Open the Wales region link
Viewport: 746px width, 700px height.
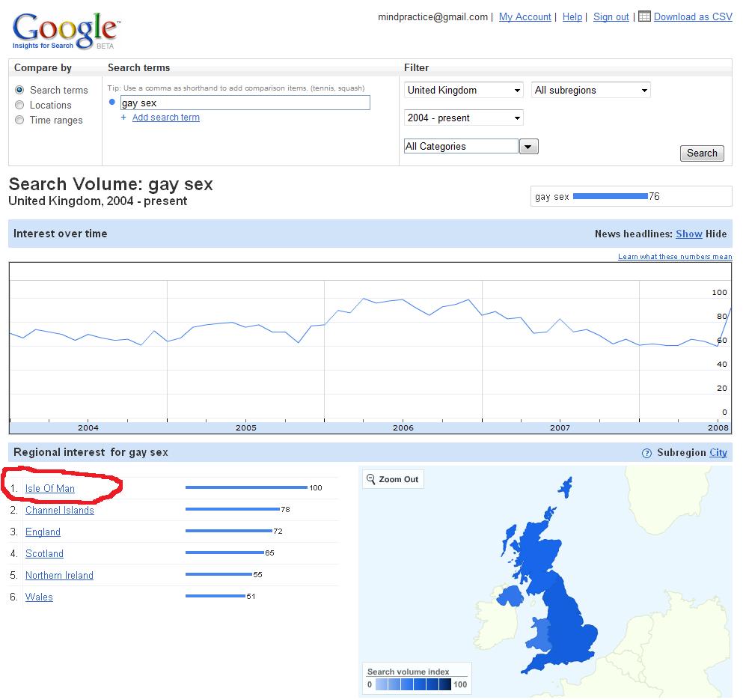pyautogui.click(x=39, y=597)
